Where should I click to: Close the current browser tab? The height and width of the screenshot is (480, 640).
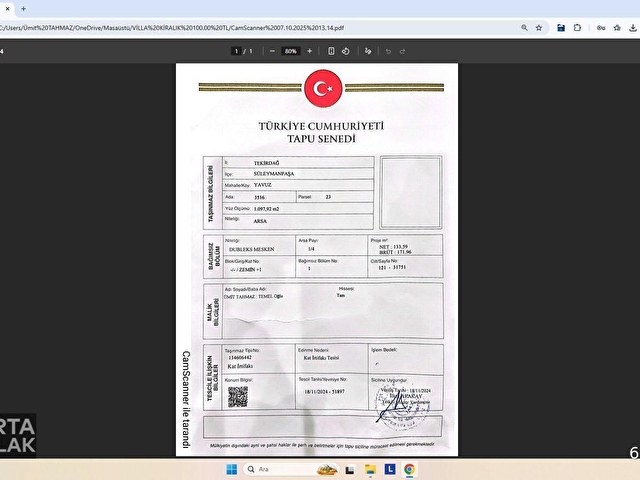7,8
